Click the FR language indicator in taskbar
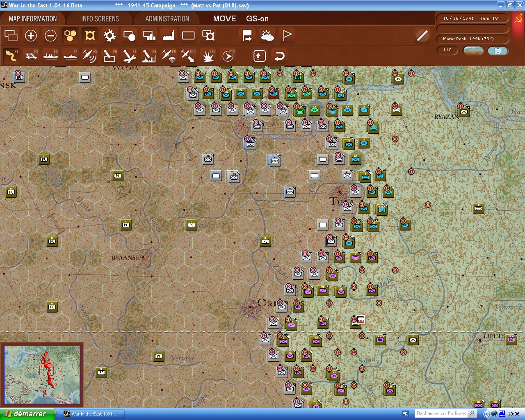 pos(405,414)
